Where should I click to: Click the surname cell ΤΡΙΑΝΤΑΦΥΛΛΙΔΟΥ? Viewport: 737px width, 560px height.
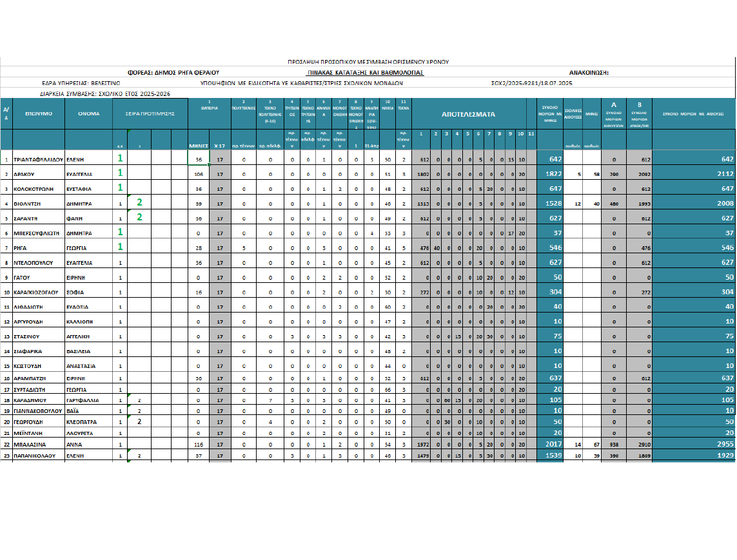pos(39,159)
